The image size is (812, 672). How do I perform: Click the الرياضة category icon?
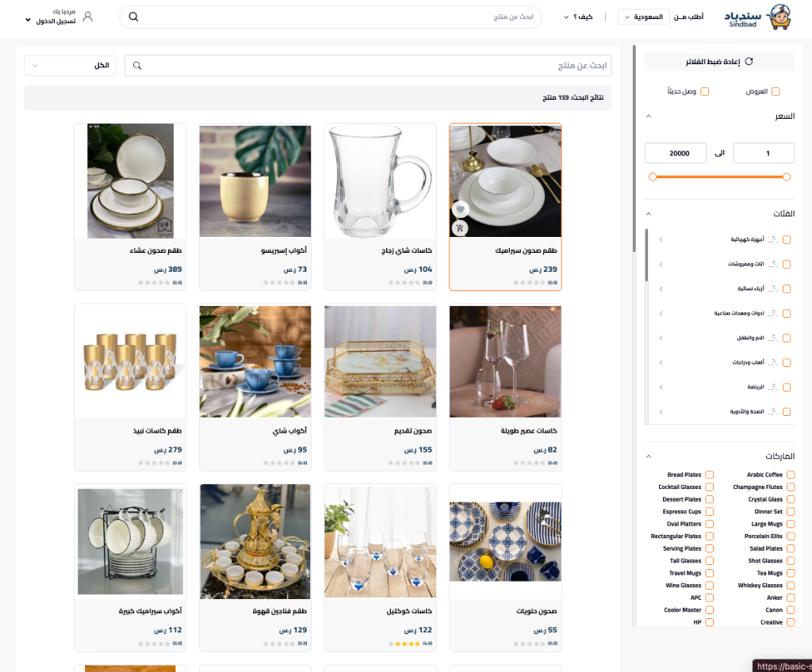773,387
